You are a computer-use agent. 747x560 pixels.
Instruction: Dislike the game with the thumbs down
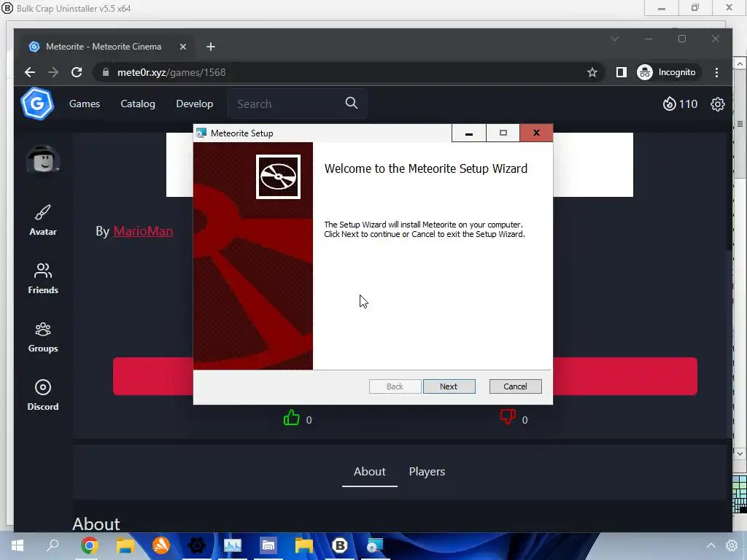[508, 417]
